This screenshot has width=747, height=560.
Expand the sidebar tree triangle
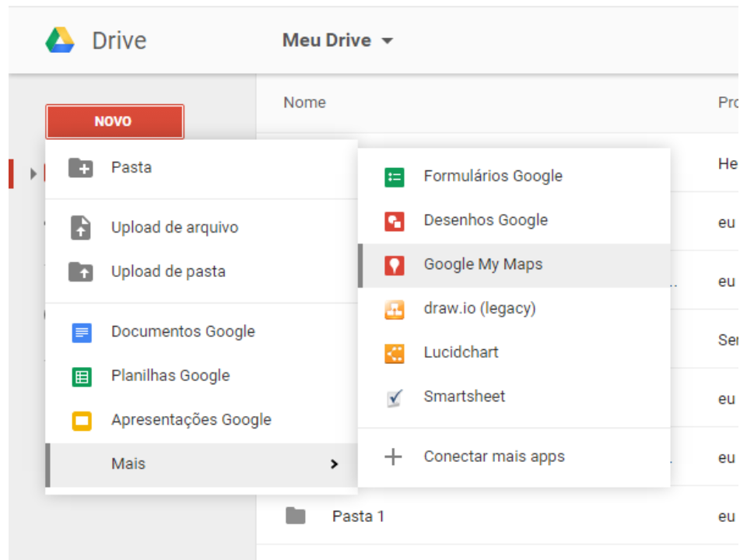[33, 173]
